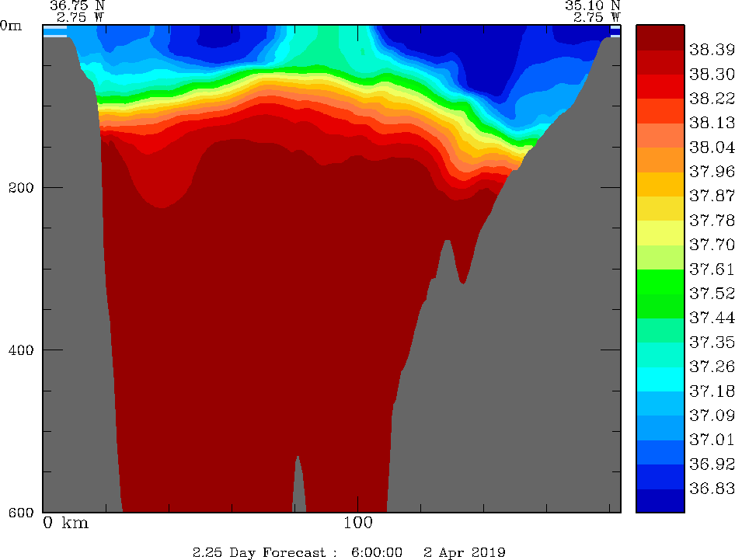Viewport: 735px width, 560px height.
Task: Click the 6:00:00 forecast time text
Action: 377,552
